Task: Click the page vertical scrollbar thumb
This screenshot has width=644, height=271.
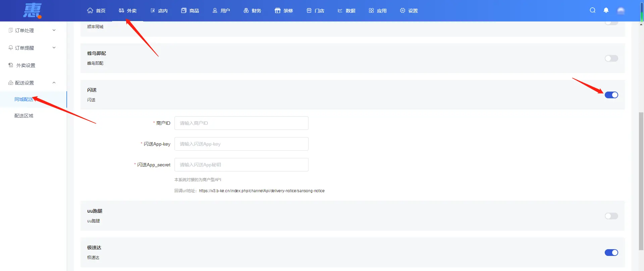Action: click(641, 181)
